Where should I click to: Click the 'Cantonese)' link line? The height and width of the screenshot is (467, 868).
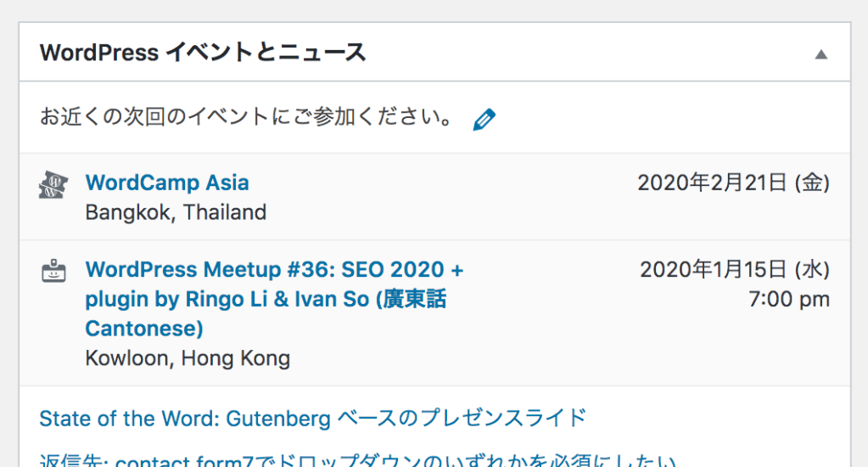coord(144,329)
